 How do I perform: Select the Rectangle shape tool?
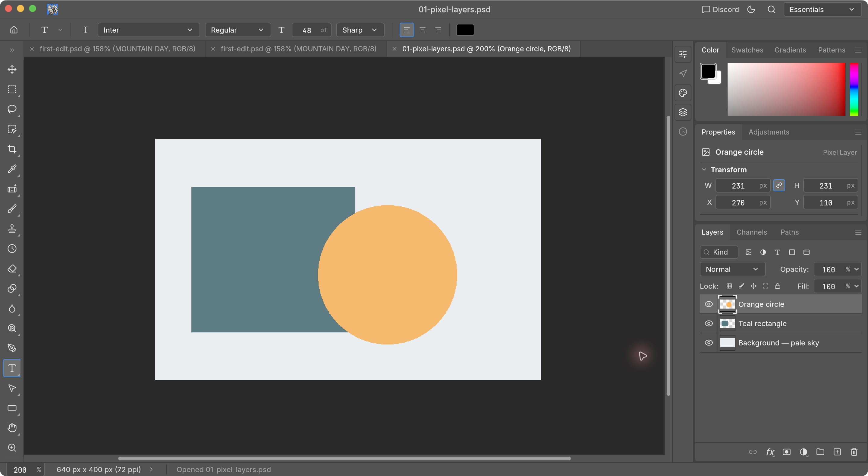pyautogui.click(x=12, y=408)
